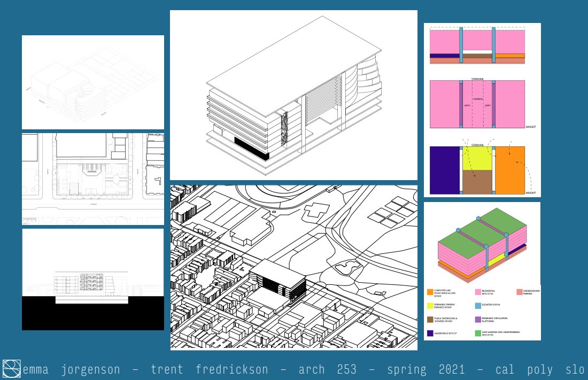Click the yellow Permeable Parking Entrance swatch

(430, 306)
